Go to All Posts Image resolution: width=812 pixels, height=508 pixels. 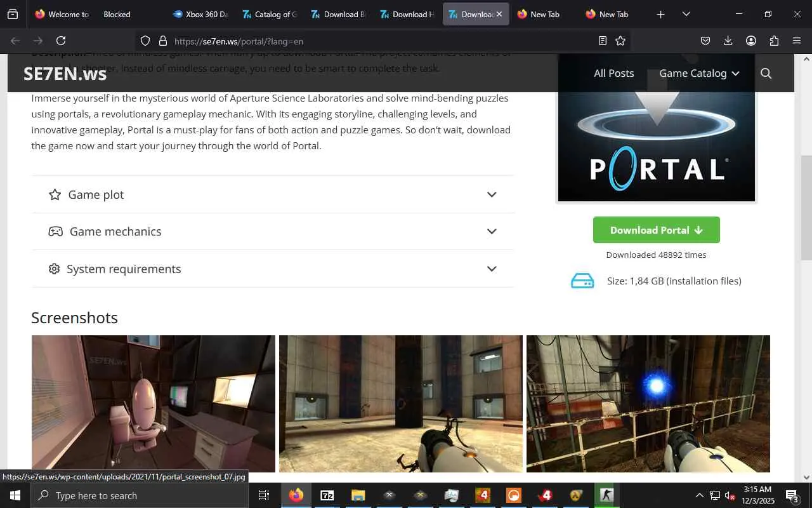point(613,73)
